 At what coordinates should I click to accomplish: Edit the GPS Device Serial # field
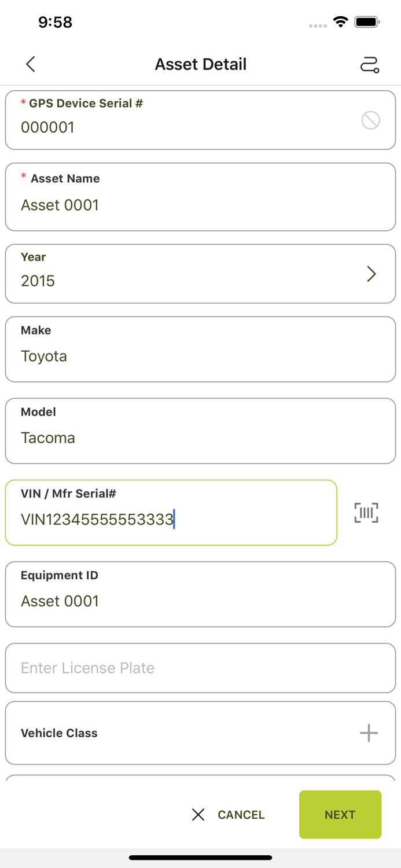[x=174, y=127]
